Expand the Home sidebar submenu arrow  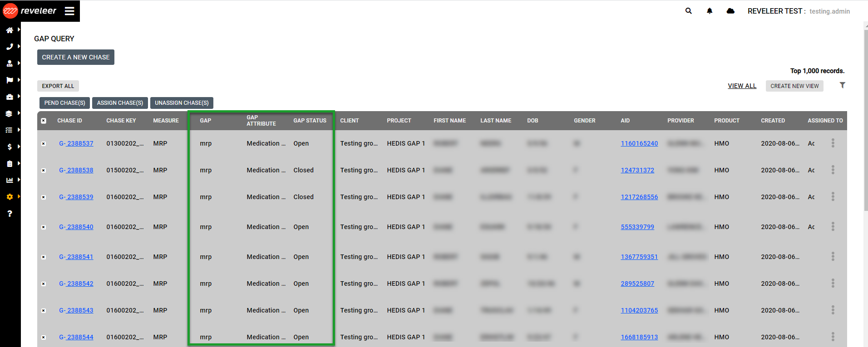click(19, 29)
